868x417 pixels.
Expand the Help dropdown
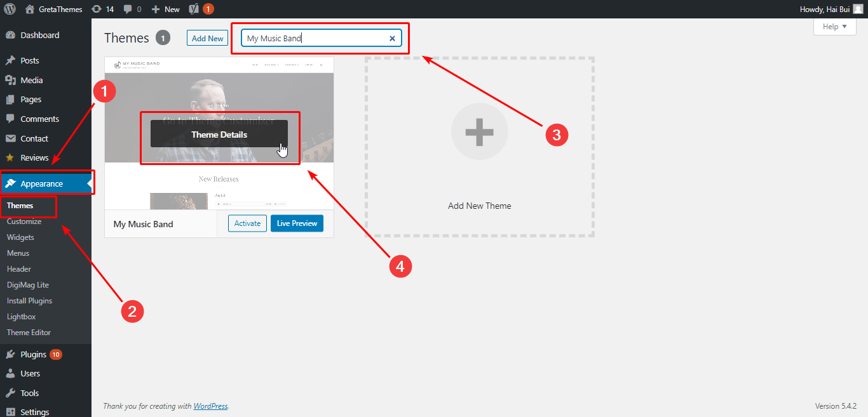pos(834,26)
